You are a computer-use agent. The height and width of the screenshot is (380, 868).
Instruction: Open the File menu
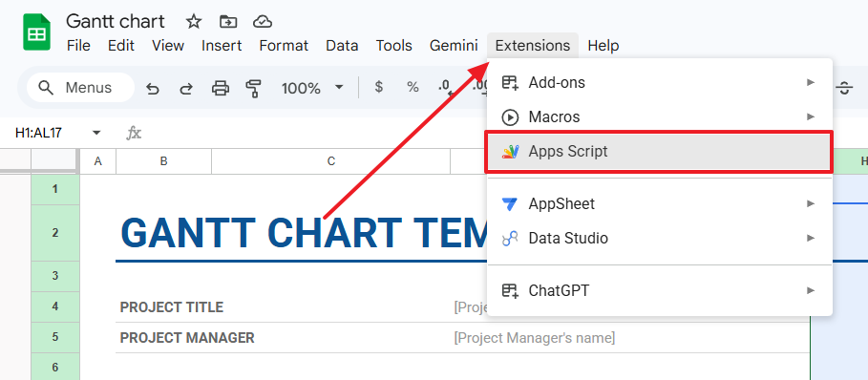click(78, 46)
